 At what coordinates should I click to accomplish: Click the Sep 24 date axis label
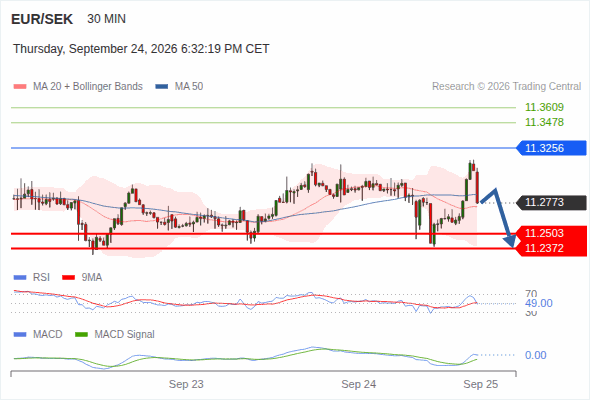click(359, 384)
